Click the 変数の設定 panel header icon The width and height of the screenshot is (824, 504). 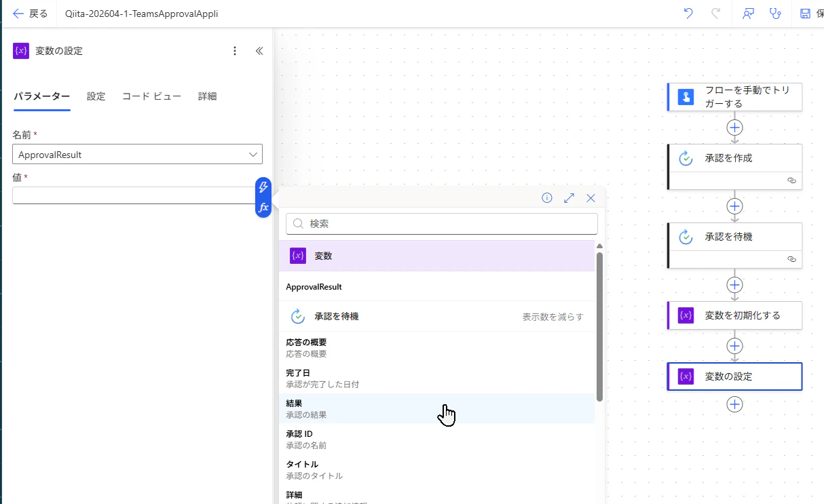pyautogui.click(x=21, y=51)
